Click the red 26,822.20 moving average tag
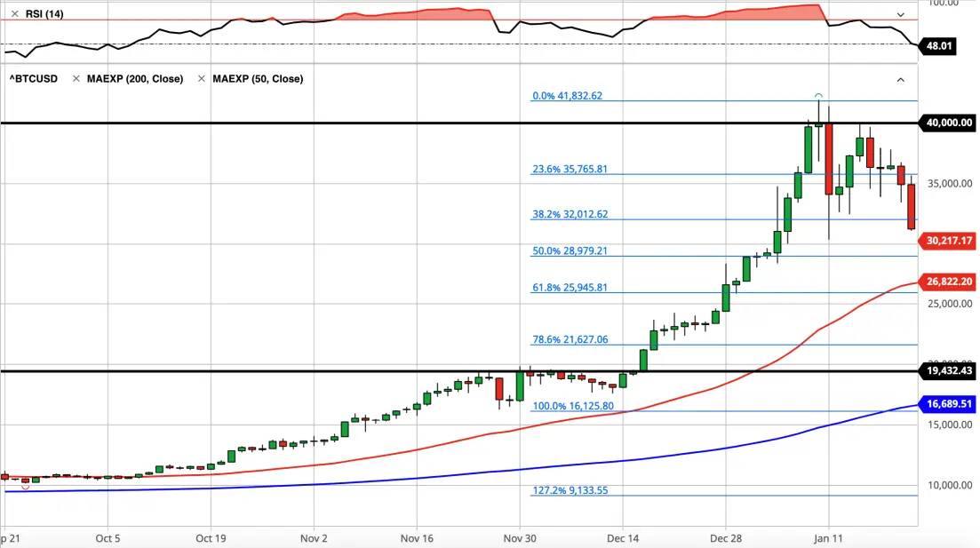Image resolution: width=980 pixels, height=548 pixels. pyautogui.click(x=947, y=282)
